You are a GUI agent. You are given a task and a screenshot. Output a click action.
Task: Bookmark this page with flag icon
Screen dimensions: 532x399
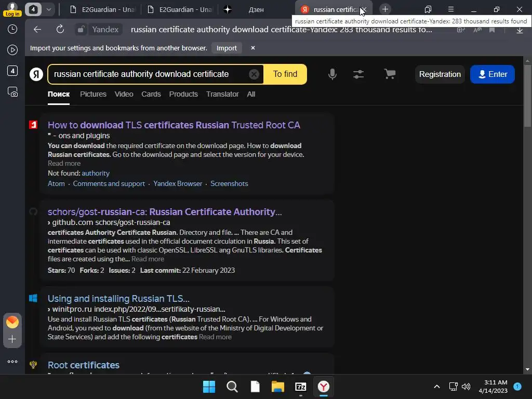click(x=492, y=30)
